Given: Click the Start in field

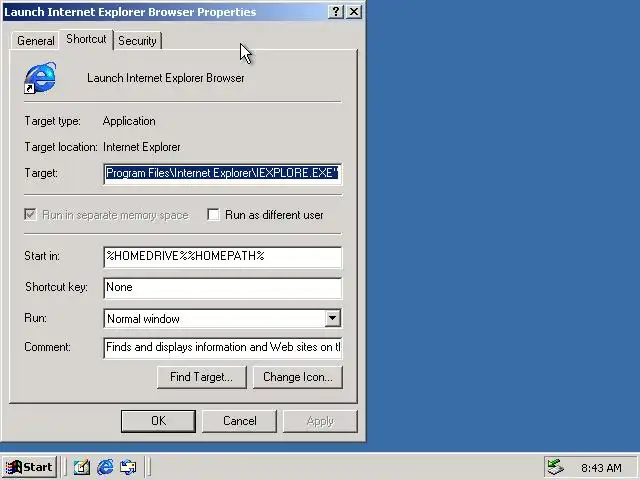Looking at the screenshot, I should click(x=223, y=257).
